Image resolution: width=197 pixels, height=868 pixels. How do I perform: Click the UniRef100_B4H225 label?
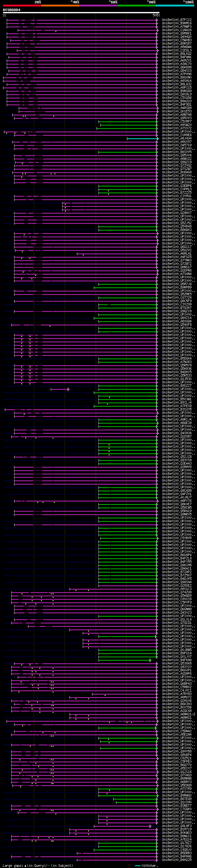[x=176, y=860]
